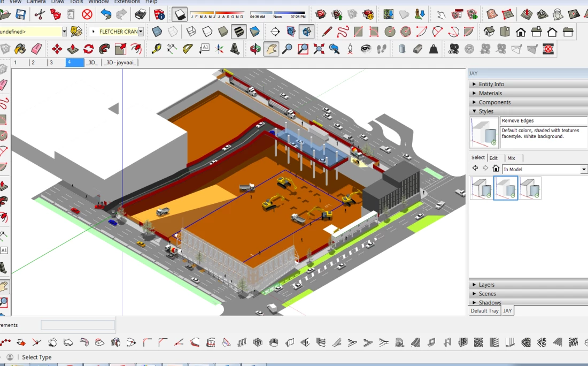The image size is (588, 366).
Task: Open the In Model styles dropdown
Action: (x=584, y=169)
